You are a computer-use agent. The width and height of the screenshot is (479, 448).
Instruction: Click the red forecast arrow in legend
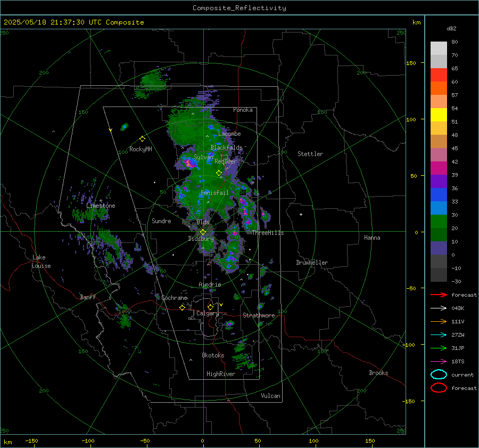(x=439, y=295)
